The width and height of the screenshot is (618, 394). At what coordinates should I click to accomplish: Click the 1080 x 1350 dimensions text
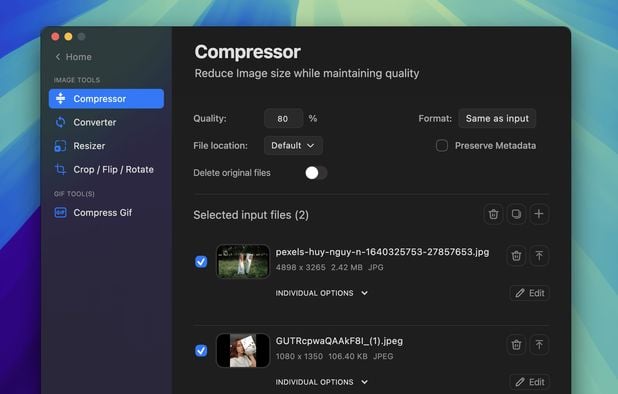click(299, 357)
